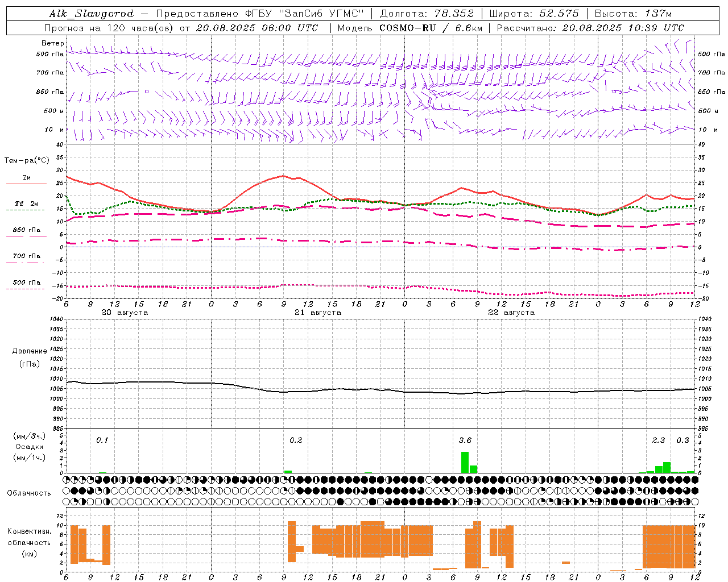Click the 3.6 precipitation total value
Screen dimensions: 728x582
click(465, 440)
